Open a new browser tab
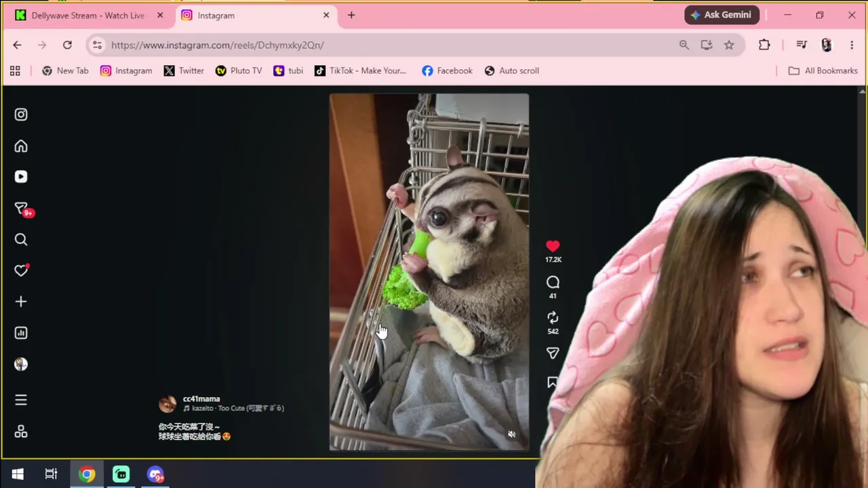 [x=351, y=15]
